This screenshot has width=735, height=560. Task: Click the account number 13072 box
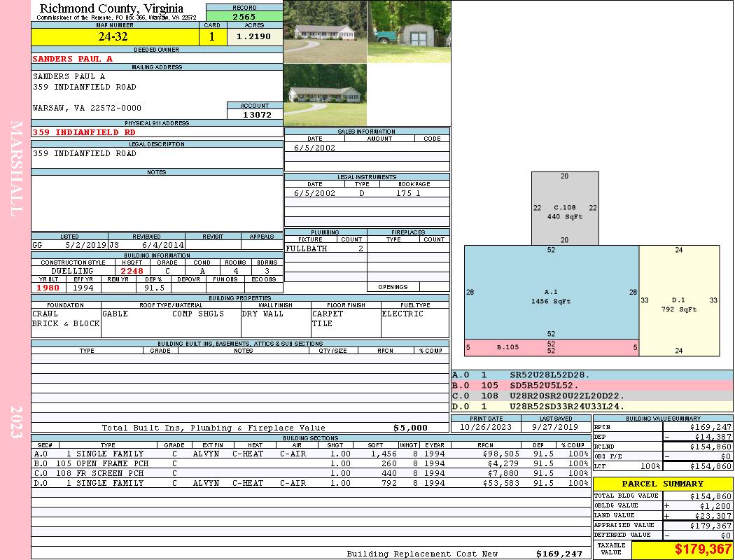255,114
